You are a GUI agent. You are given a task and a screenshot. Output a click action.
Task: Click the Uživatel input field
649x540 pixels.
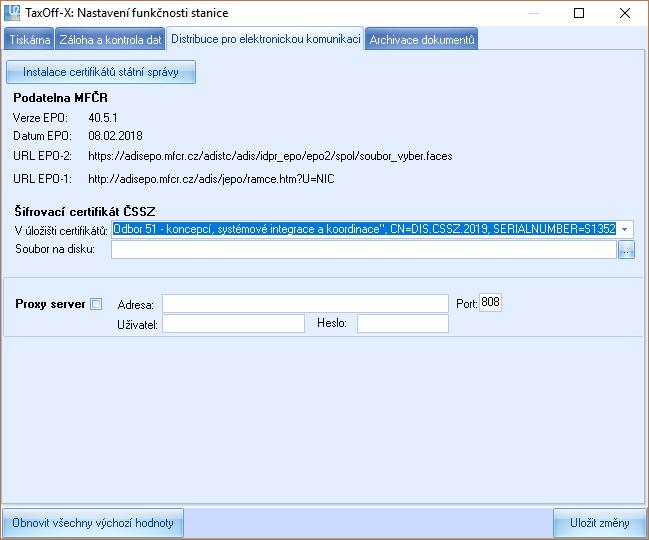coord(233,324)
